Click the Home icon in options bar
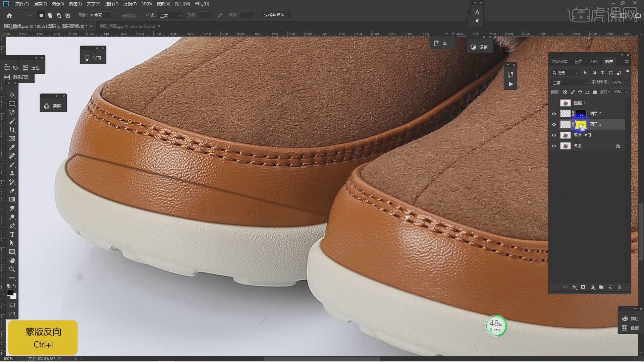This screenshot has height=362, width=644. coord(9,15)
